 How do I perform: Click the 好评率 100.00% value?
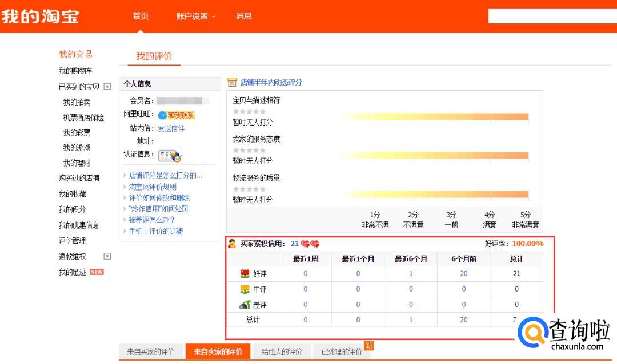point(528,244)
